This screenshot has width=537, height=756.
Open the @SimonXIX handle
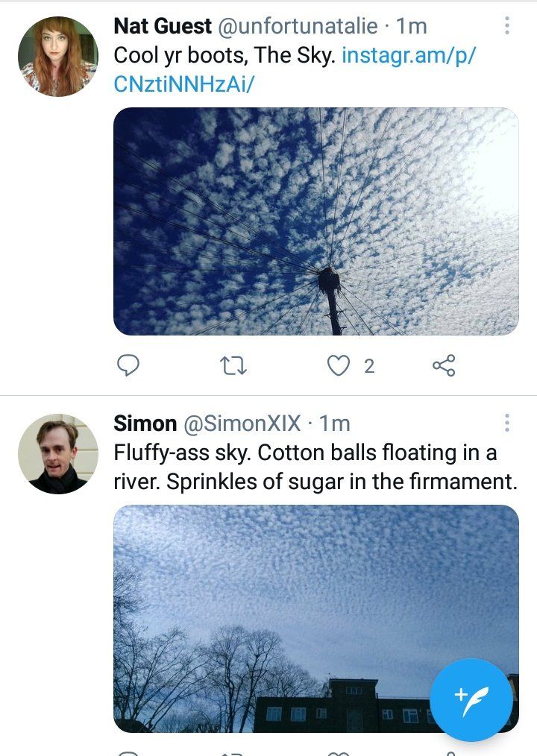pos(242,423)
